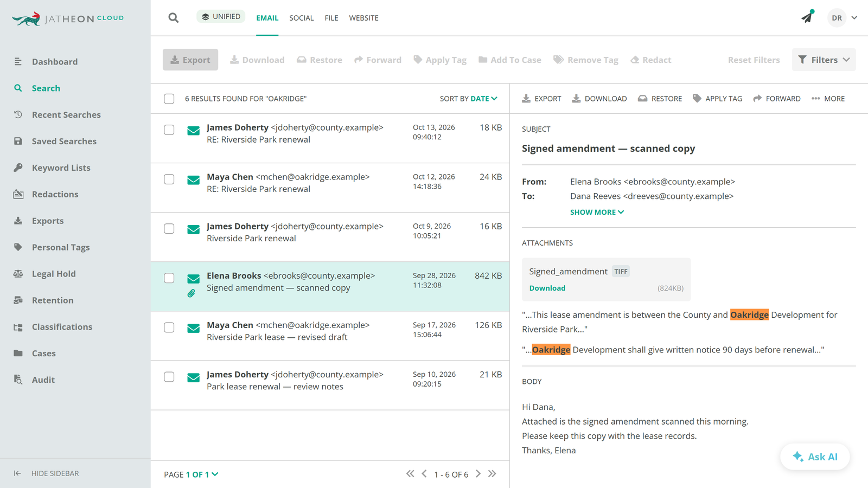Check the Park lease renewal review notes email
The width and height of the screenshot is (868, 488).
169,377
